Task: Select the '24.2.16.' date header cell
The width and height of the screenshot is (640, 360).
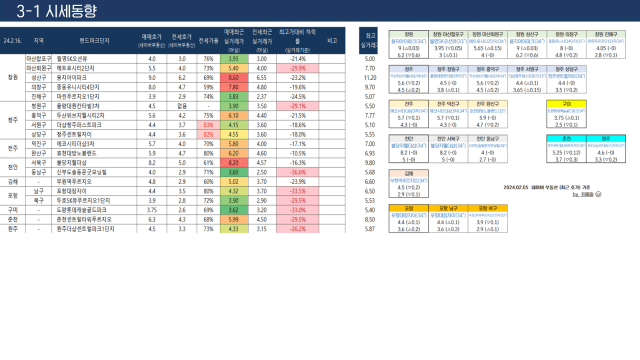Action: pyautogui.click(x=13, y=41)
